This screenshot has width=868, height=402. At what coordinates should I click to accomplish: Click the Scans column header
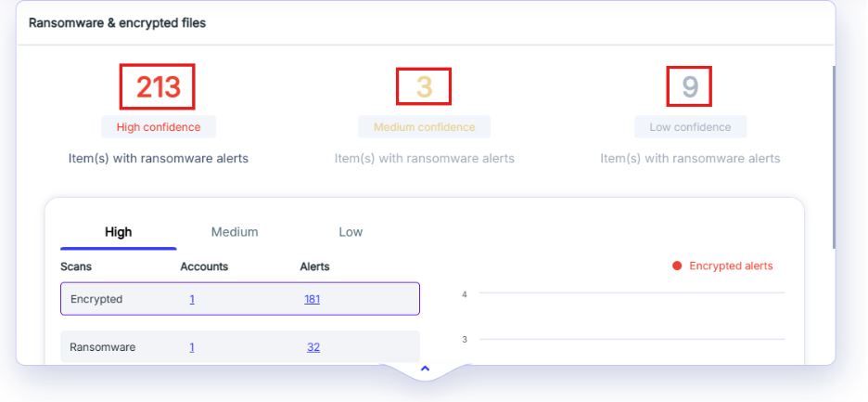76,266
